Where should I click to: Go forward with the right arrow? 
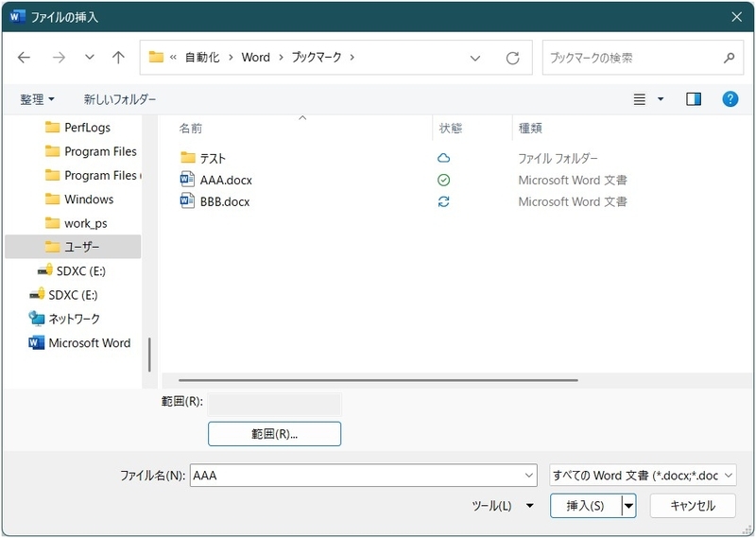(x=59, y=58)
